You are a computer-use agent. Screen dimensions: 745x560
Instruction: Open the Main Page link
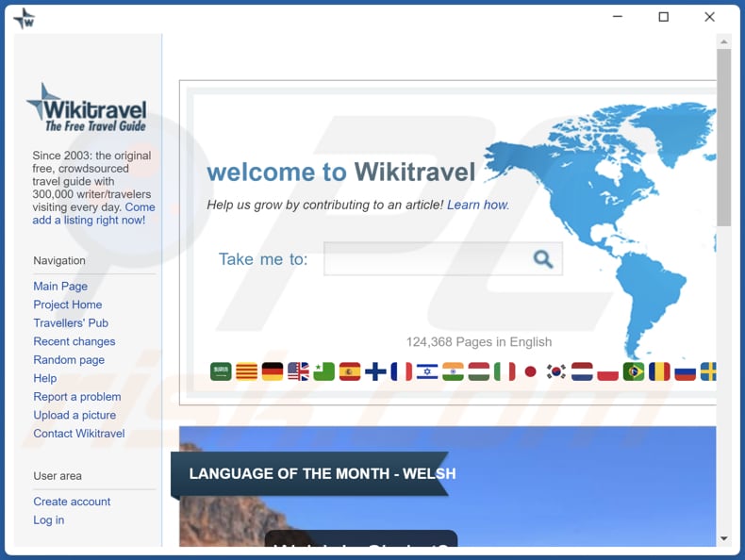pos(60,286)
